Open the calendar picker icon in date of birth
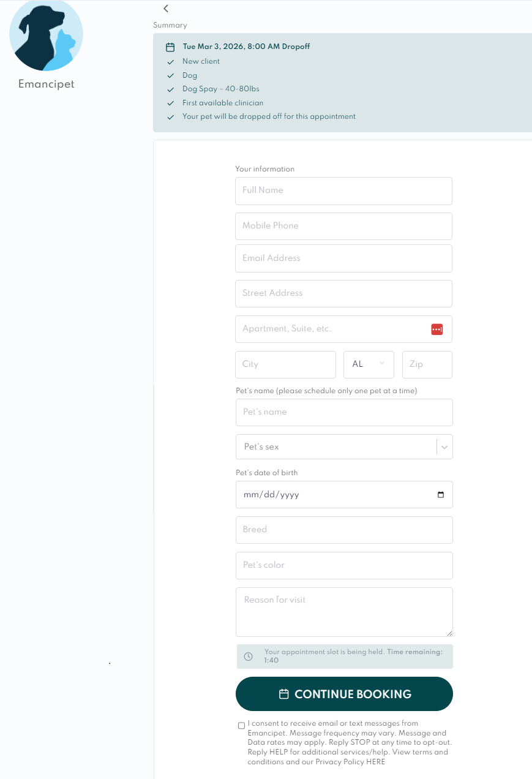532x779 pixels. coord(441,495)
